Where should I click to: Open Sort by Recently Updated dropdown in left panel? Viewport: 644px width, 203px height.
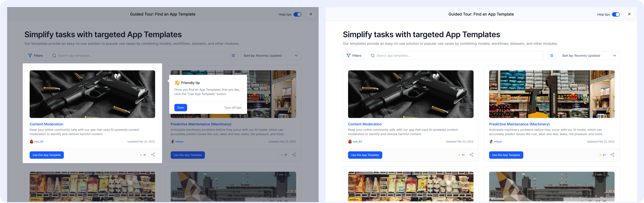coord(271,55)
